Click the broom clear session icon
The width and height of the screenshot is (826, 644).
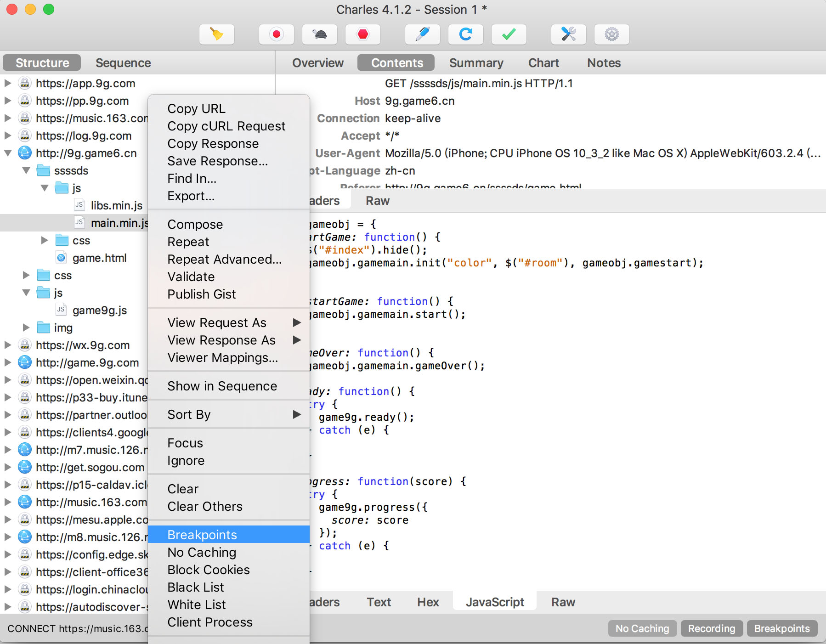[216, 34]
